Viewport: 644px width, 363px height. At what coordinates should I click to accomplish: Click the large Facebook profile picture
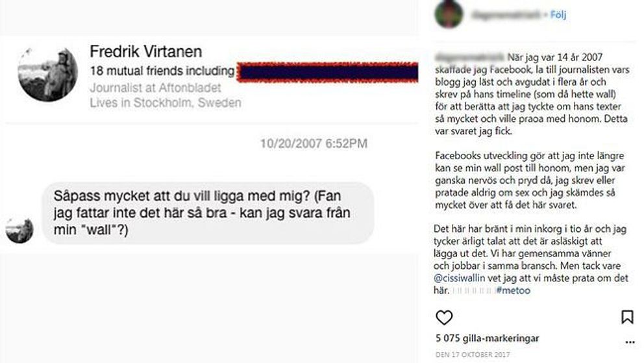(48, 73)
